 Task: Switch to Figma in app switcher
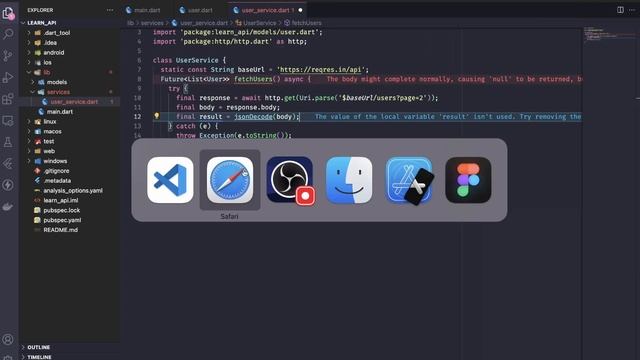[468, 180]
